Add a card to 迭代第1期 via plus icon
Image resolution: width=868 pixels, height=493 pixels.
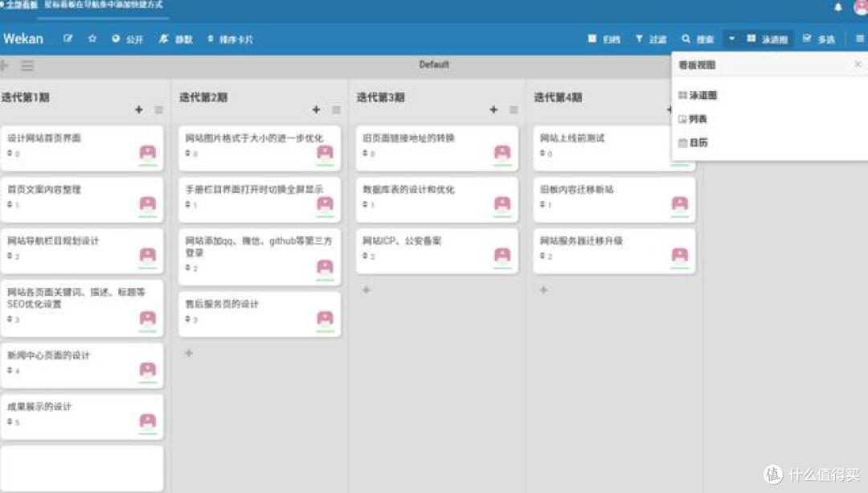tap(139, 109)
